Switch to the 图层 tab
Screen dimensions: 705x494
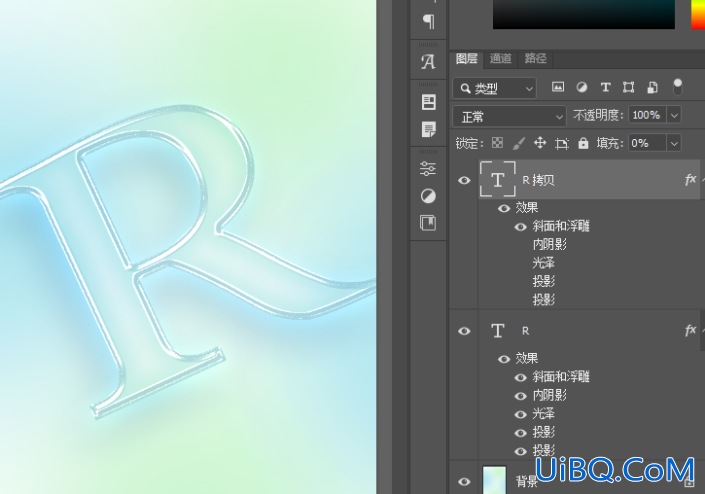466,58
